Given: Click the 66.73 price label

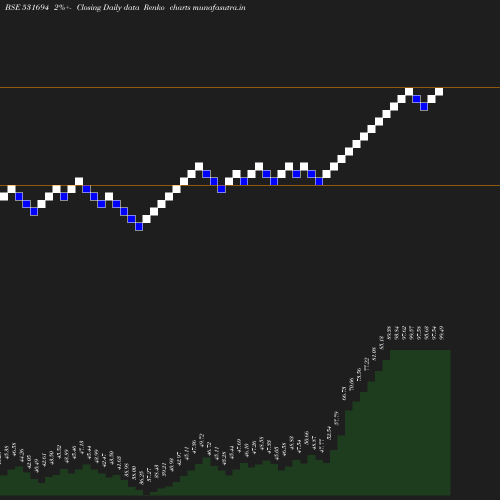Looking at the screenshot, I should 344,394.
